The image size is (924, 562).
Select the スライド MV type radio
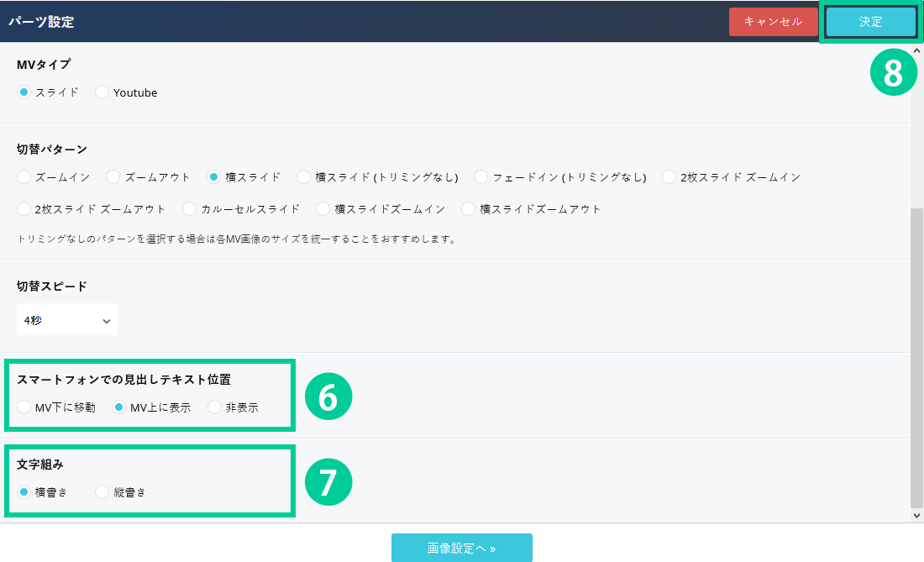tap(24, 92)
